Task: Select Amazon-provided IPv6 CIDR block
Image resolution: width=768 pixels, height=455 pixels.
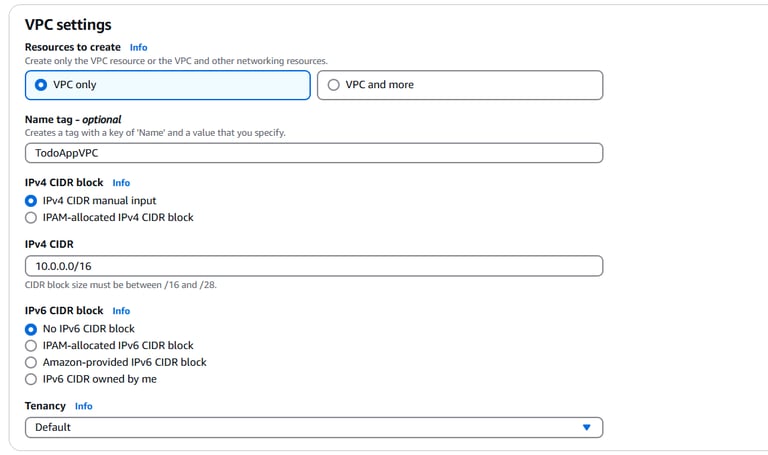Action: pos(31,362)
